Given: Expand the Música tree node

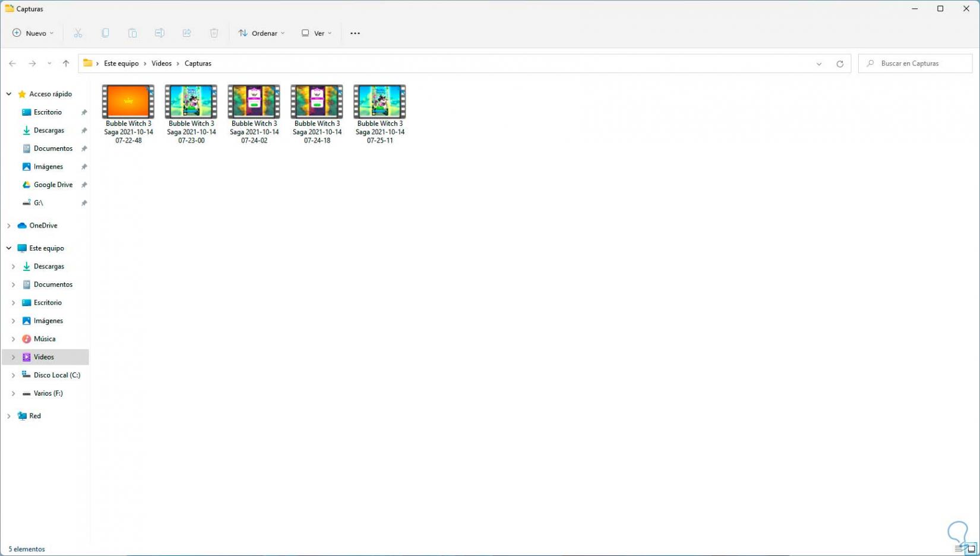Looking at the screenshot, I should tap(13, 339).
